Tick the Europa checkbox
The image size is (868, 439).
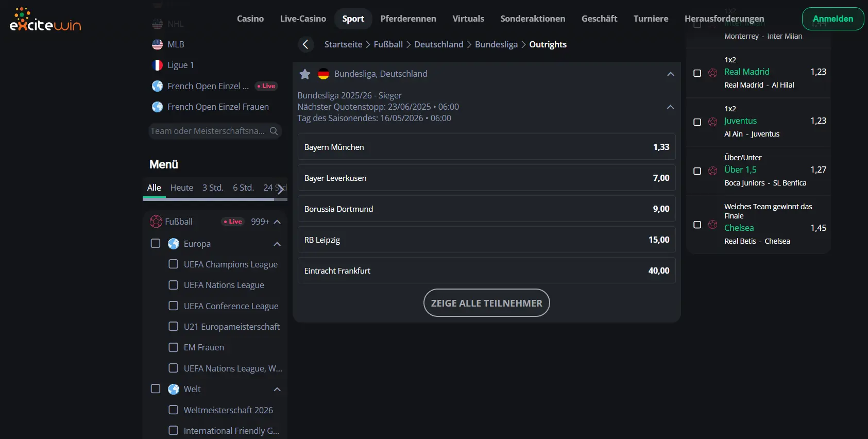coord(156,243)
